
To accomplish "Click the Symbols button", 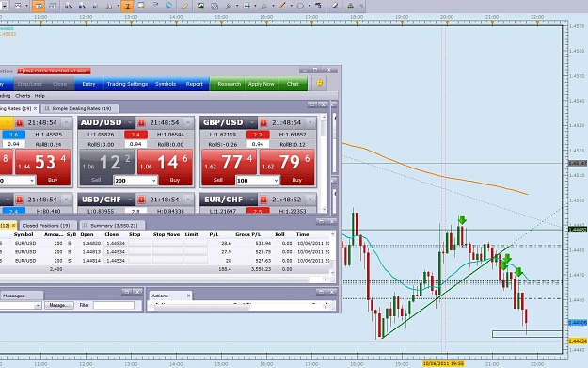I will click(166, 84).
